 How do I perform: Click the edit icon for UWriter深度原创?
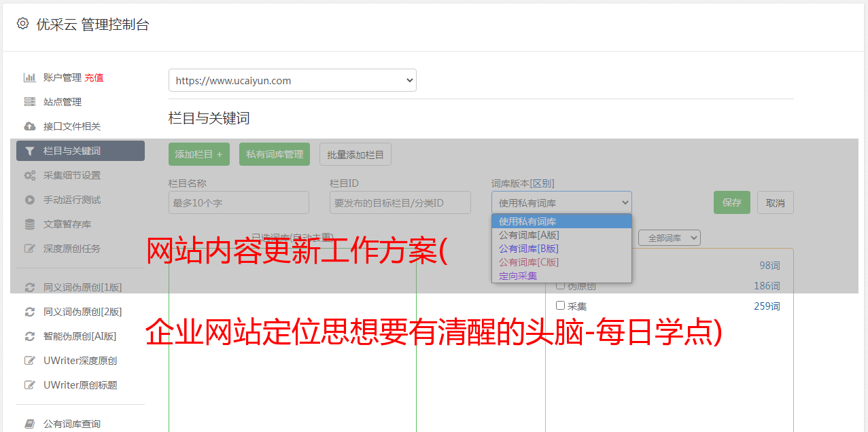29,361
